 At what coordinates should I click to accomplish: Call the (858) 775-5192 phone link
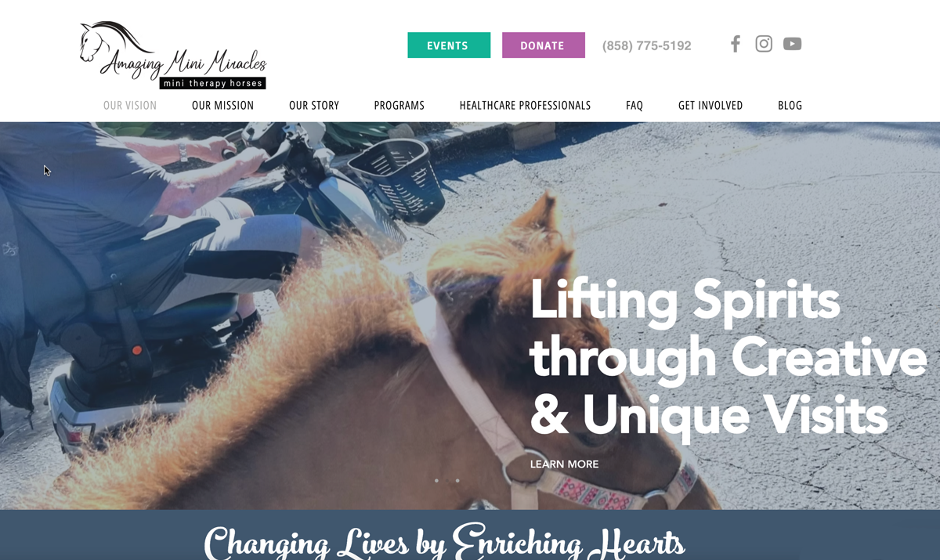(x=647, y=46)
